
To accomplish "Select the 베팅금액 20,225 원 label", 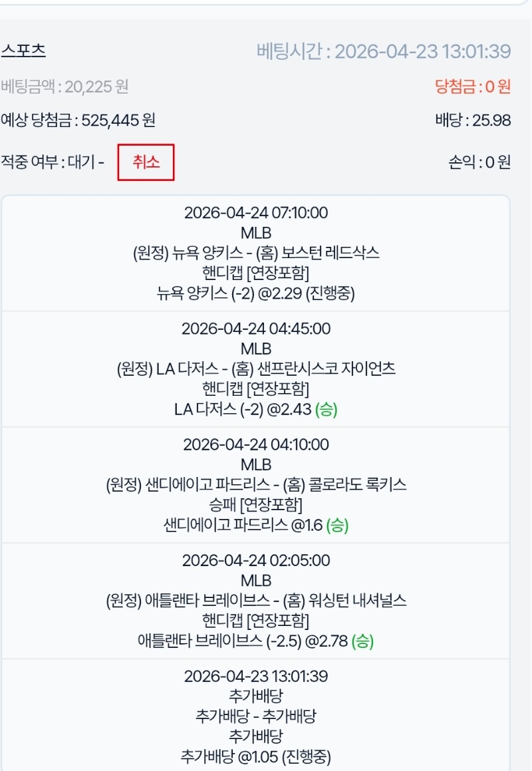I will pos(65,86).
